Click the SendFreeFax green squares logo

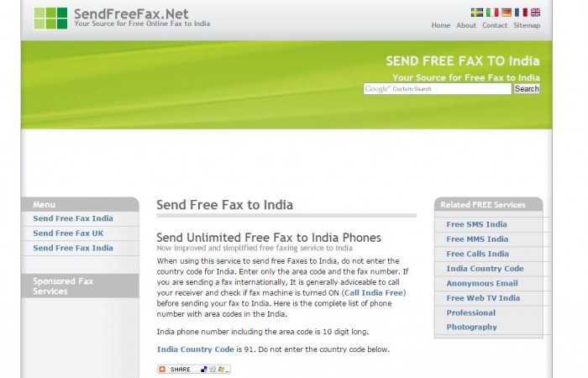[50, 18]
